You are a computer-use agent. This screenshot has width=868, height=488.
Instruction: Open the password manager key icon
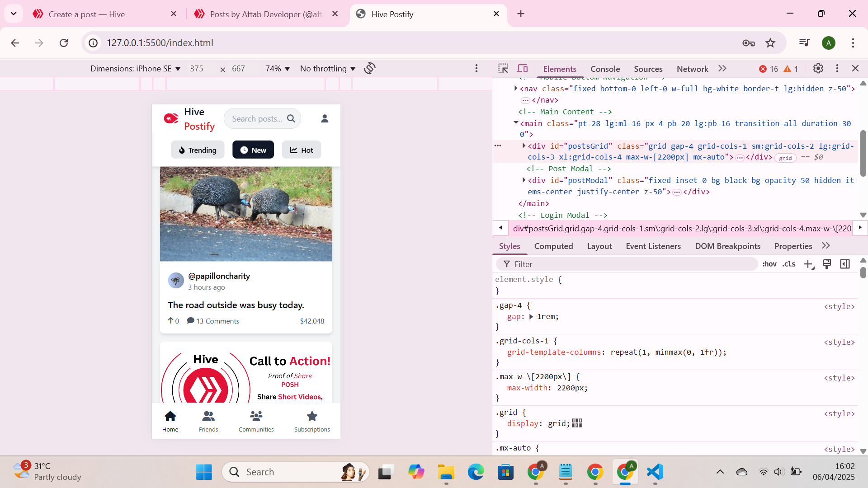[749, 43]
